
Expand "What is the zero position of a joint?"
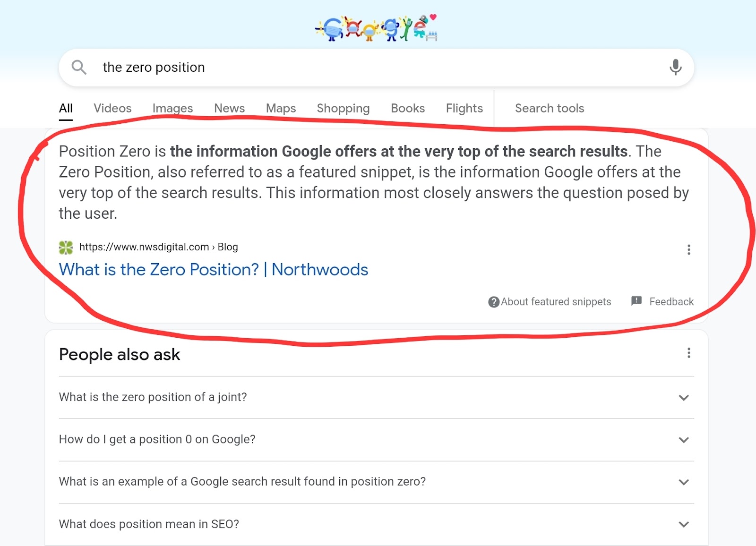377,397
